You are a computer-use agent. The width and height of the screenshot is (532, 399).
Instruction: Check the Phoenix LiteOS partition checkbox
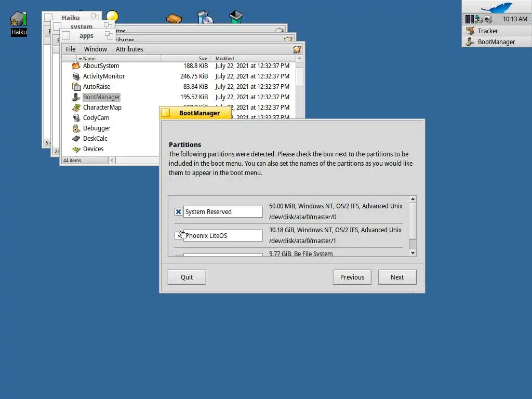pos(177,235)
